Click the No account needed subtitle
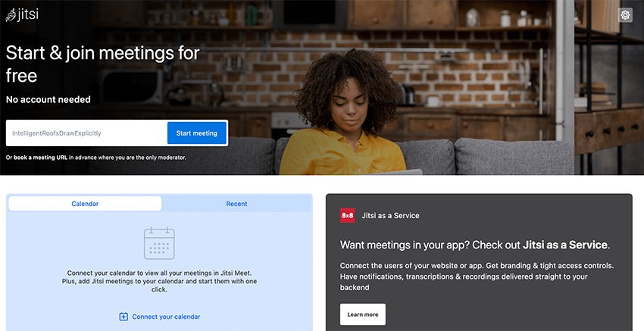This screenshot has height=331, width=644. (48, 99)
